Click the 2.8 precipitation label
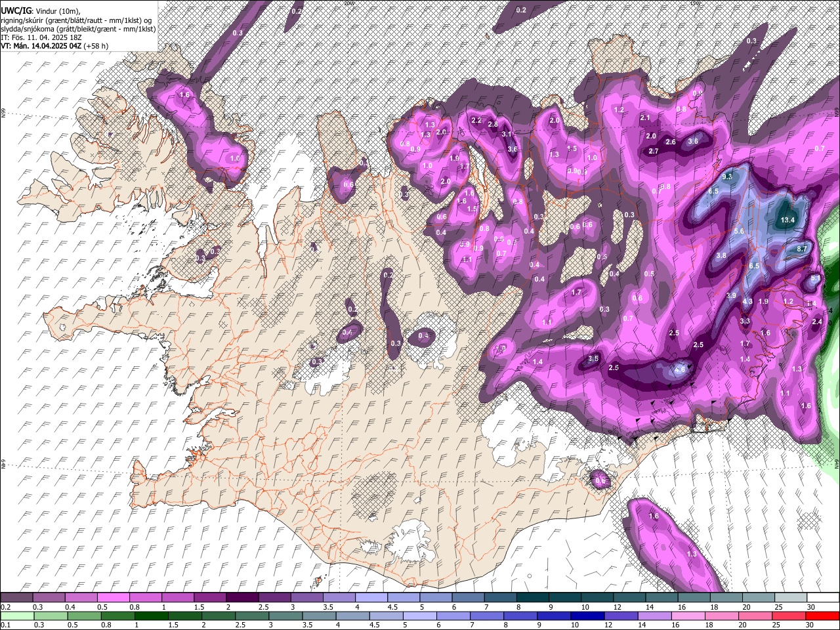 493,124
